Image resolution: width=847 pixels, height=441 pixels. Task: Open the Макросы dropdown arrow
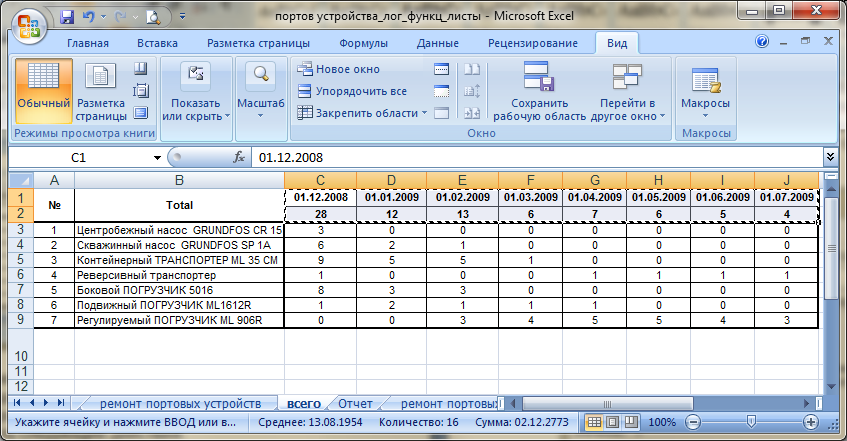click(705, 116)
